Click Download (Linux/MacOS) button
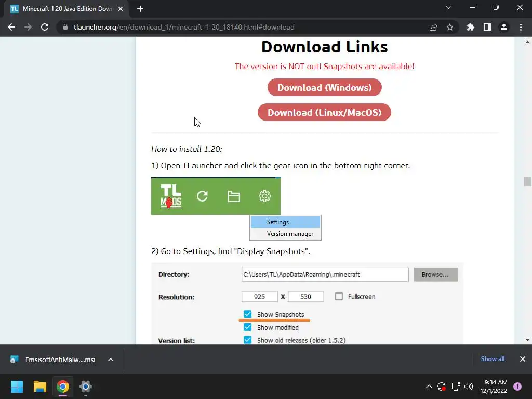532x399 pixels. 324,112
